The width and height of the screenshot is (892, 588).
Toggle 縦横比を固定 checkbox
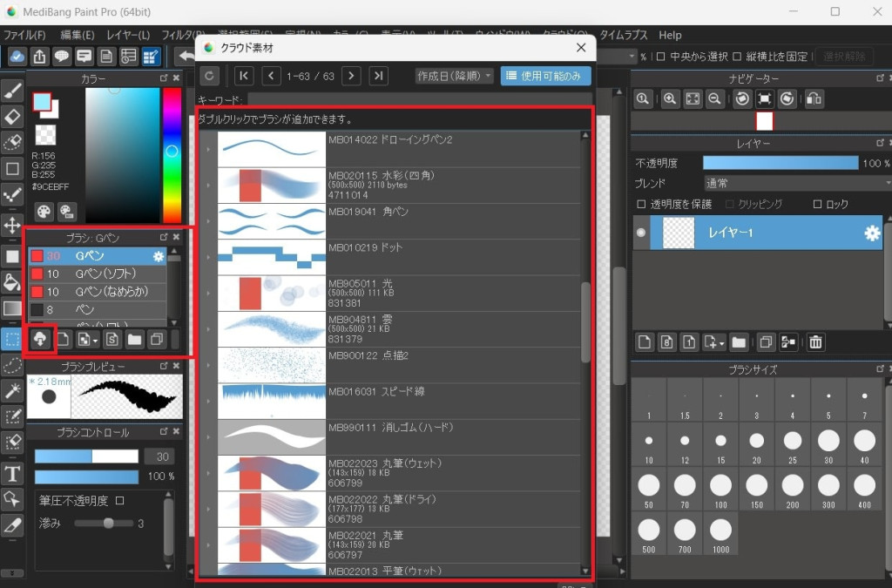737,57
